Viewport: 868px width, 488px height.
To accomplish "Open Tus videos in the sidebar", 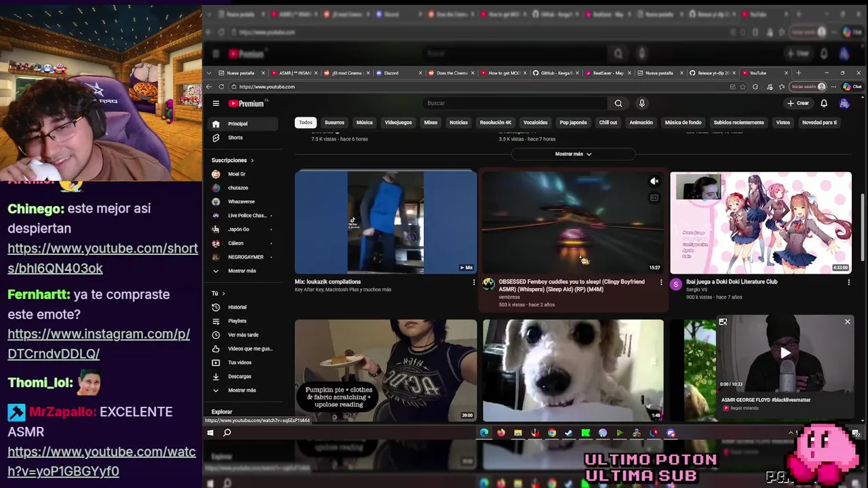I will [x=243, y=363].
